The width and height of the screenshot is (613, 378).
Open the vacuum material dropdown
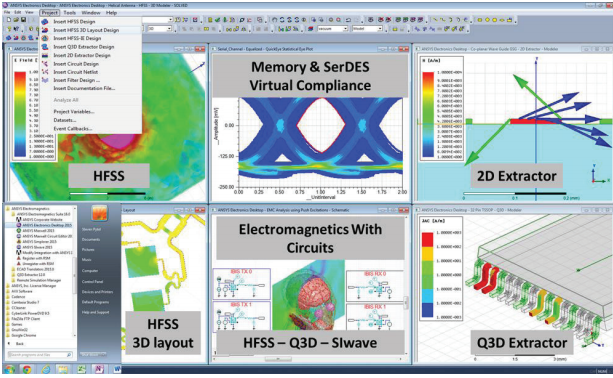[x=332, y=29]
